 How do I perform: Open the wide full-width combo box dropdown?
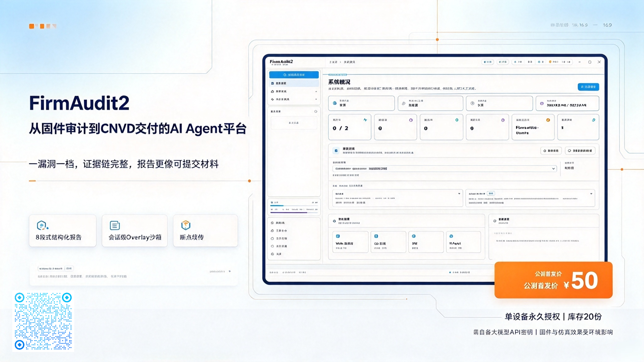pyautogui.click(x=445, y=169)
